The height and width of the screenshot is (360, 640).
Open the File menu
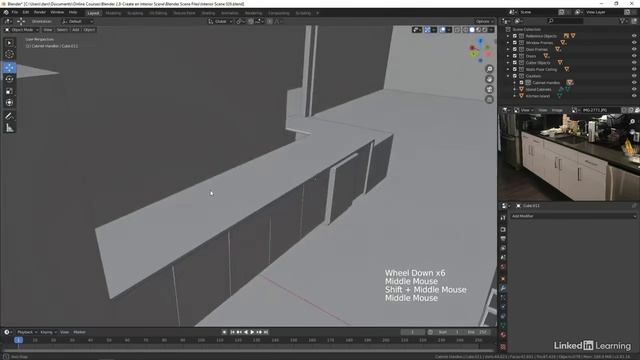click(15, 12)
